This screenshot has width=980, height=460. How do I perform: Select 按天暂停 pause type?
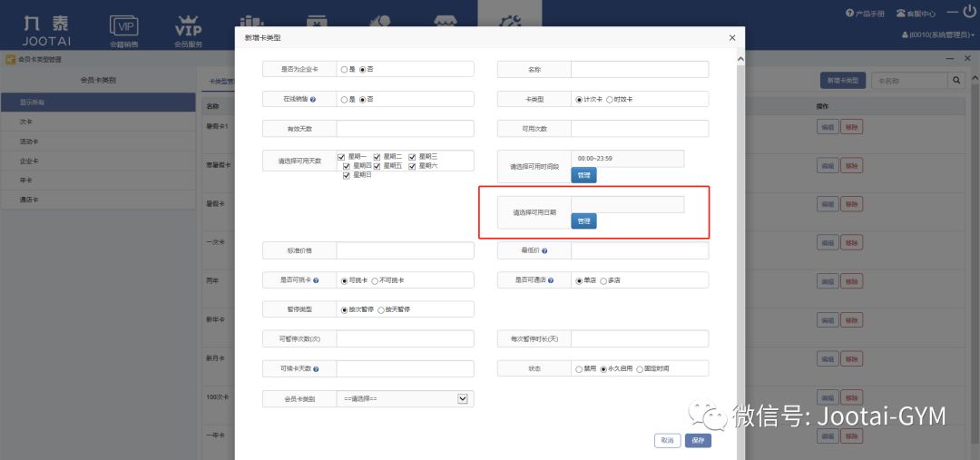(x=380, y=310)
